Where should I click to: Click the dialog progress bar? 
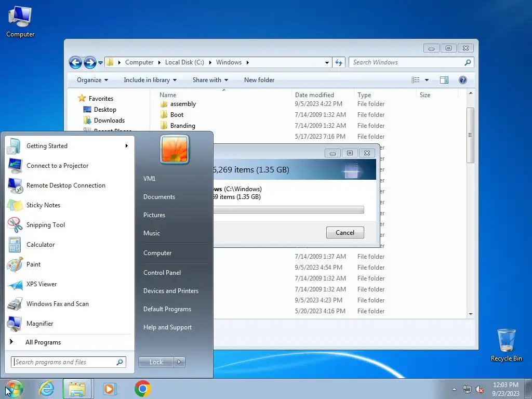(289, 210)
